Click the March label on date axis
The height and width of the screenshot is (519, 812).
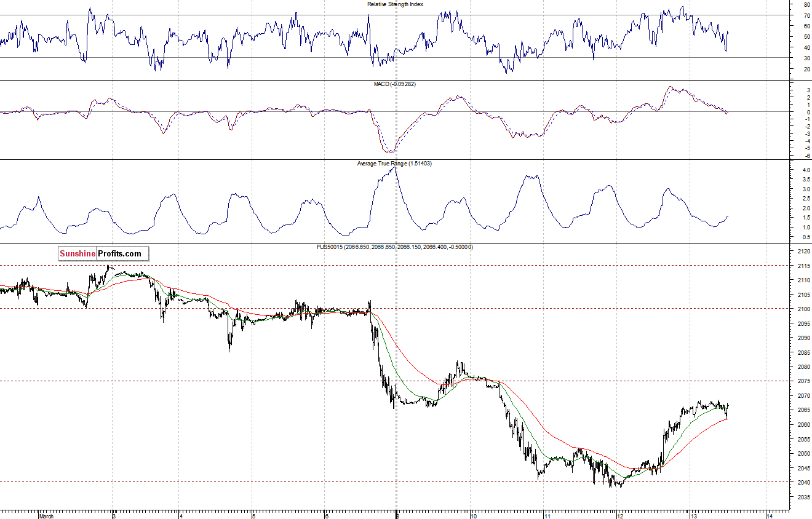(x=47, y=516)
